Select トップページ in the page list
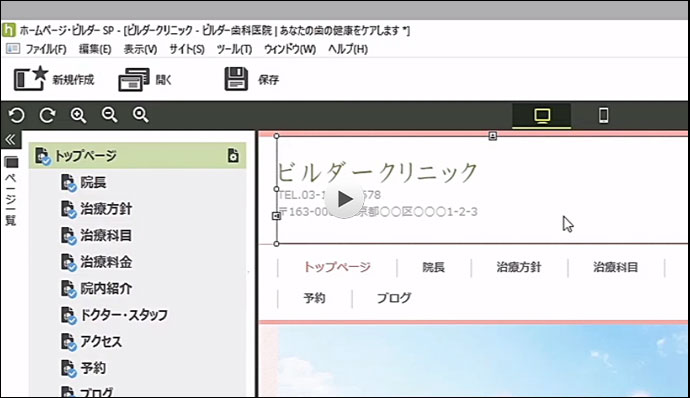The height and width of the screenshot is (398, 690). coord(137,155)
